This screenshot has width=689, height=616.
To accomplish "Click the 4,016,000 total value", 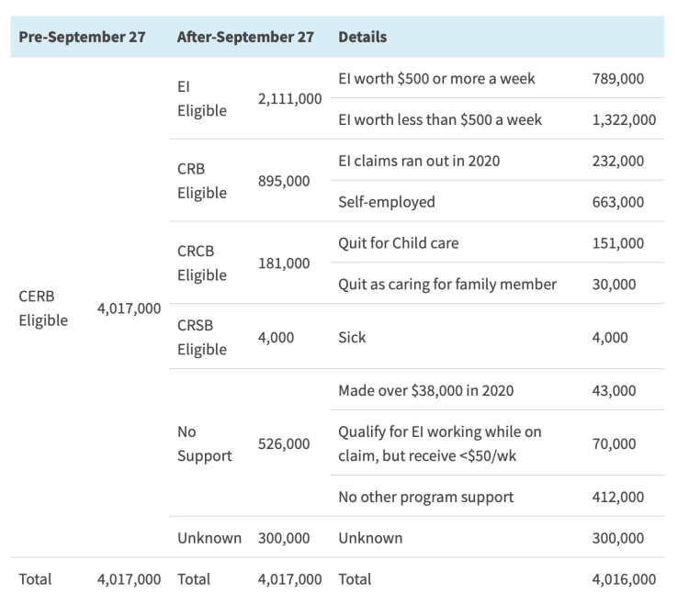I will click(x=625, y=579).
